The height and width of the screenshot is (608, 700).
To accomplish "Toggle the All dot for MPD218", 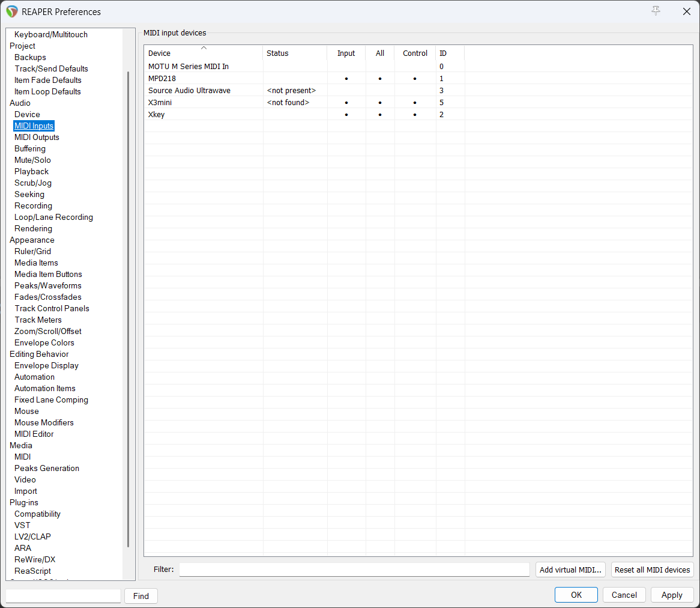I will [380, 79].
